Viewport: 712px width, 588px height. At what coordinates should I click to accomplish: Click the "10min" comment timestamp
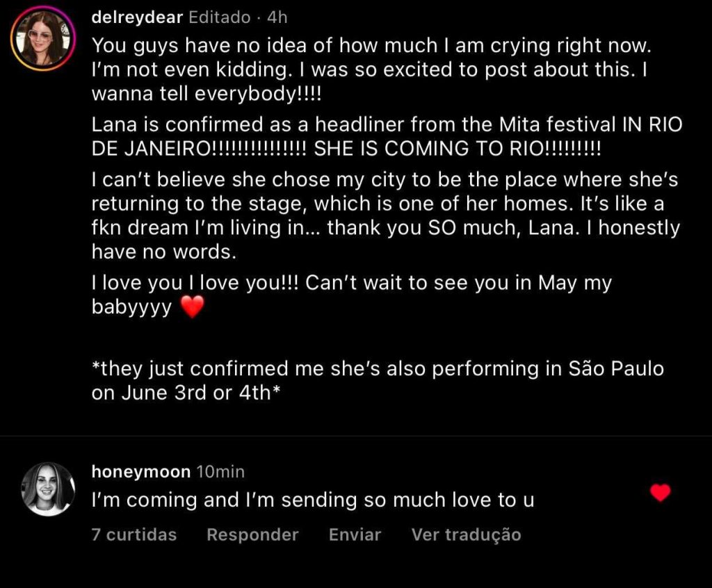click(220, 472)
